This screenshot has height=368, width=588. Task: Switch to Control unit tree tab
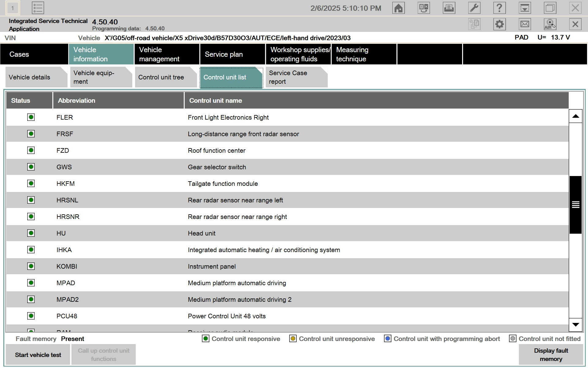(x=161, y=77)
